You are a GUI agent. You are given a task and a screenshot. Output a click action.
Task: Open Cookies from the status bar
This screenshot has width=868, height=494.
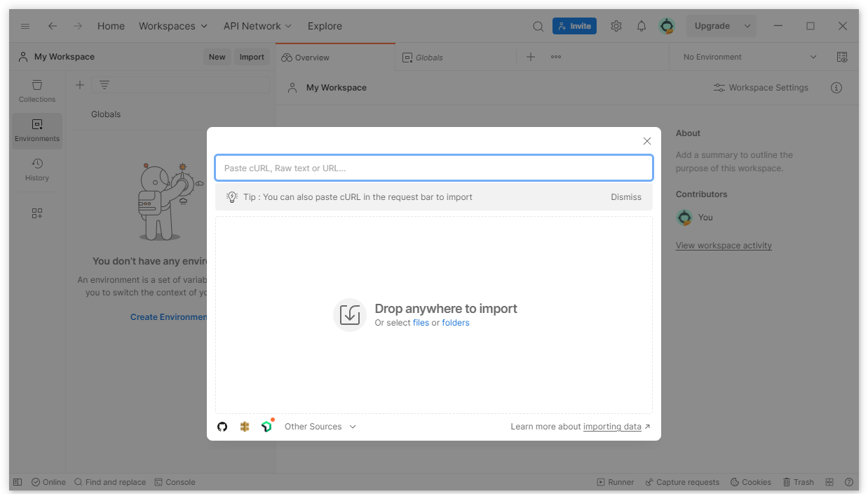751,482
